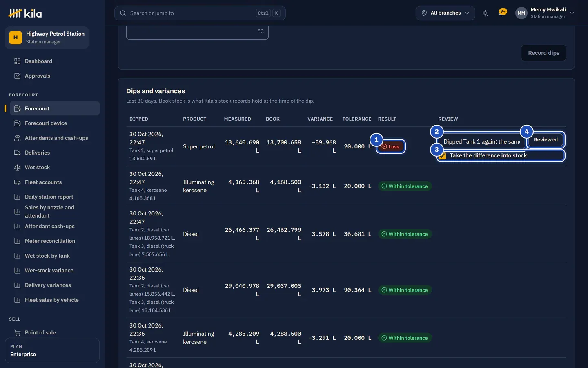This screenshot has height=368, width=588.
Task: Click the Within tolerance badge for 4,165.368 row
Action: (x=405, y=186)
